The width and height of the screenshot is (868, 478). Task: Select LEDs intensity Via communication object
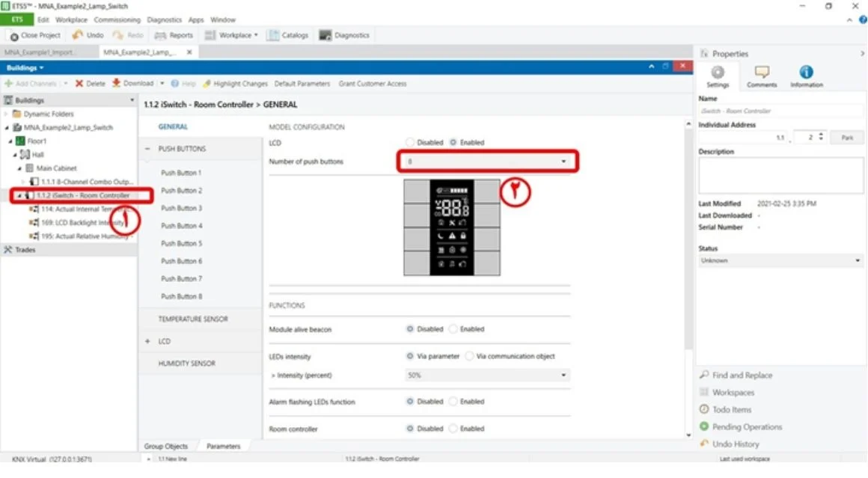(x=469, y=356)
